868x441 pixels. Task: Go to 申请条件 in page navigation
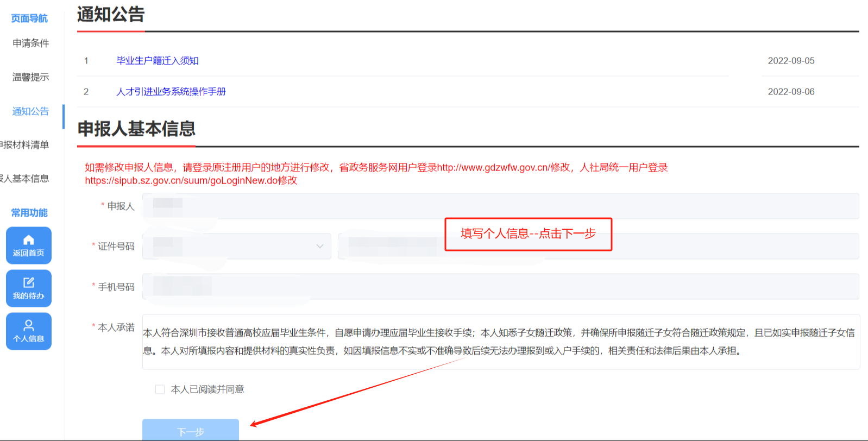click(x=31, y=43)
